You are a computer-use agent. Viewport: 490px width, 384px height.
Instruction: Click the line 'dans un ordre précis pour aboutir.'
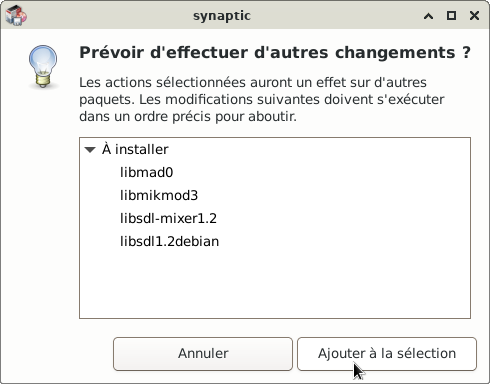[x=188, y=117]
